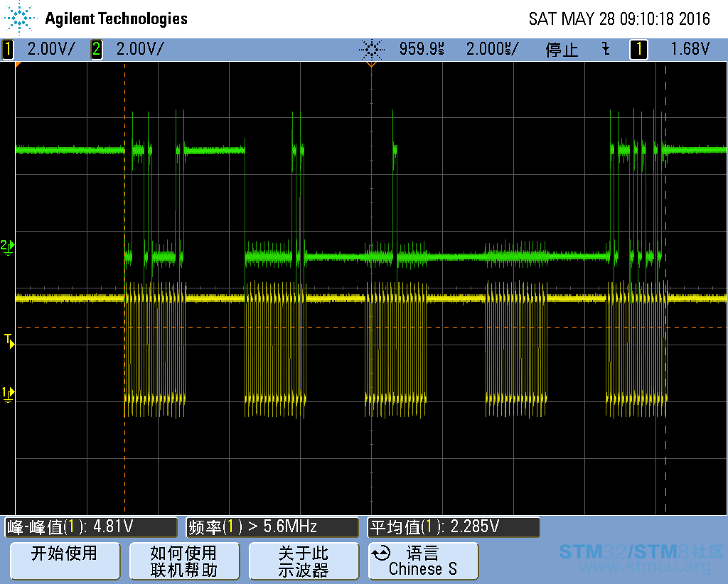Click the channel 1 ground reference marker
This screenshot has width=728, height=584.
(x=7, y=395)
